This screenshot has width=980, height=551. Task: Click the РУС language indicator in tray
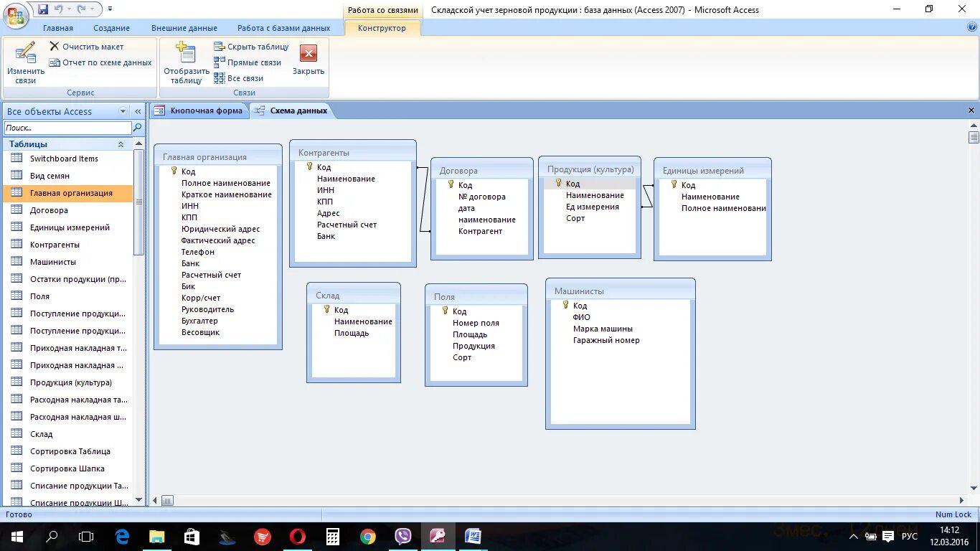point(910,537)
